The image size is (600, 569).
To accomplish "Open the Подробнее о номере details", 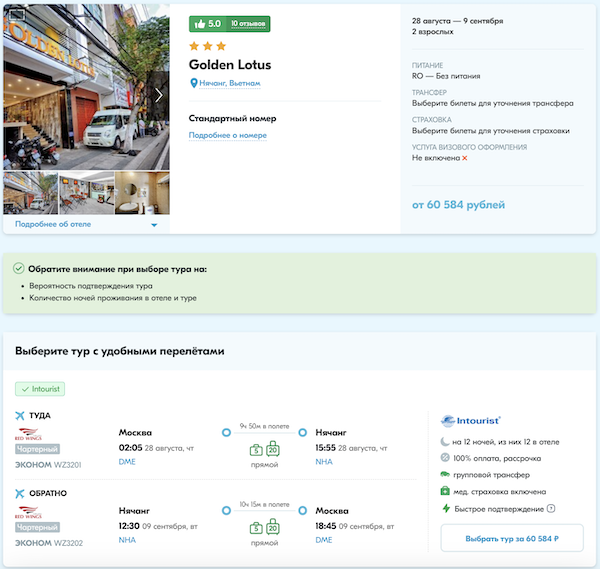I will click(228, 135).
